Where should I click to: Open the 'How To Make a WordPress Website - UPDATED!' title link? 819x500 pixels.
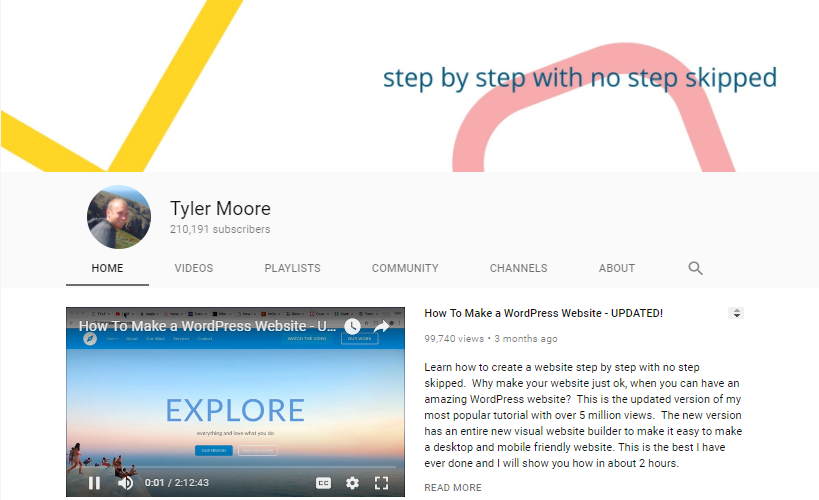pos(543,313)
